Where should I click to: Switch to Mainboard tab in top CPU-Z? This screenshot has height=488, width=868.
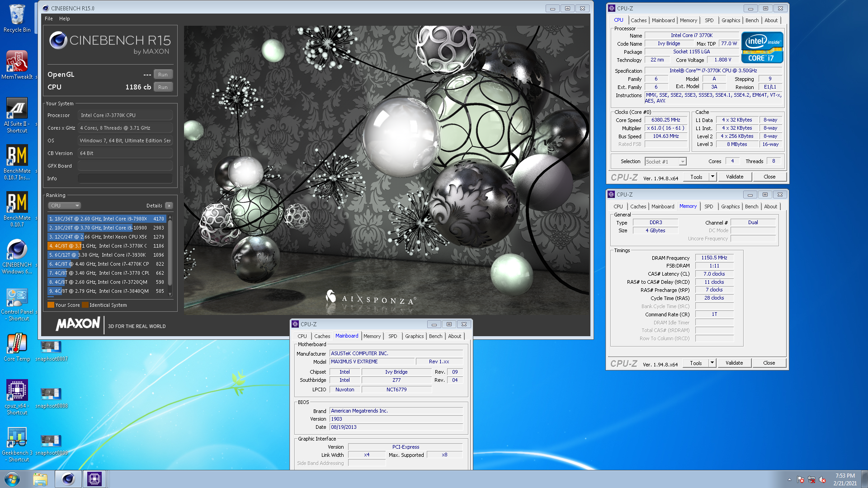(663, 20)
